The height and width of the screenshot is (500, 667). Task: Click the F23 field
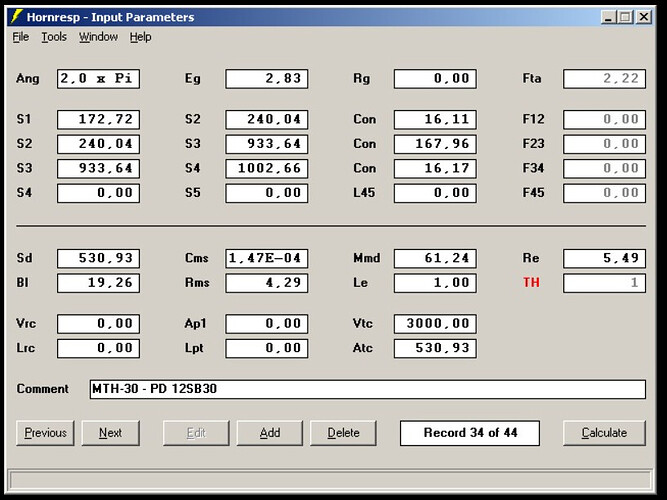pyautogui.click(x=604, y=144)
